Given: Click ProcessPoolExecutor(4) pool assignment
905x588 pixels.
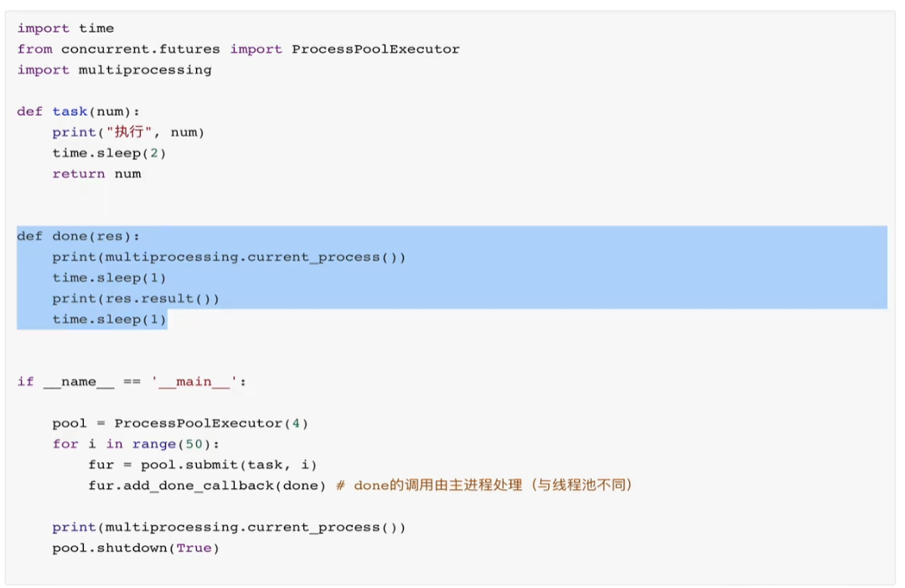Looking at the screenshot, I should pos(180,423).
